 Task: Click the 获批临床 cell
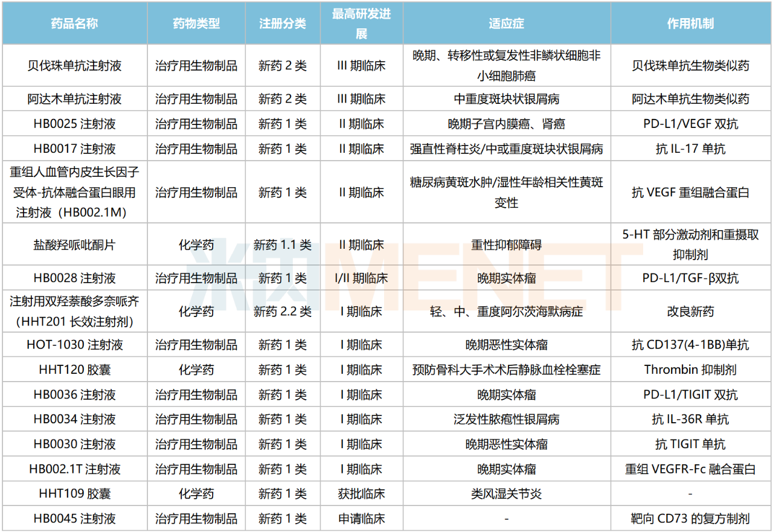click(361, 494)
